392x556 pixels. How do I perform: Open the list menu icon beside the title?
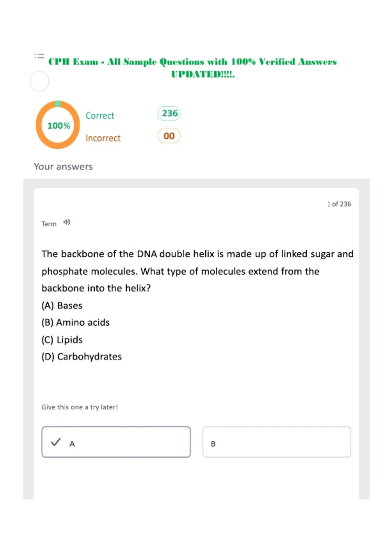coord(39,56)
